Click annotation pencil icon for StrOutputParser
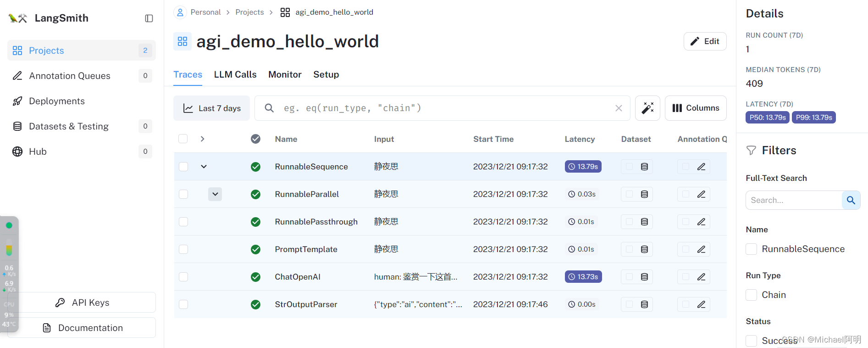This screenshot has width=868, height=348. coord(701,304)
